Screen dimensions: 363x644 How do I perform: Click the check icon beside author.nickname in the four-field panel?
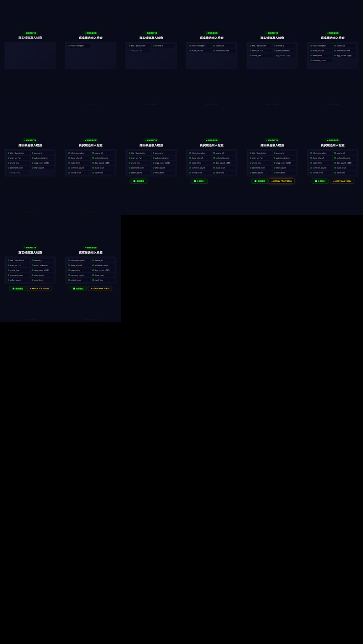(214, 51)
